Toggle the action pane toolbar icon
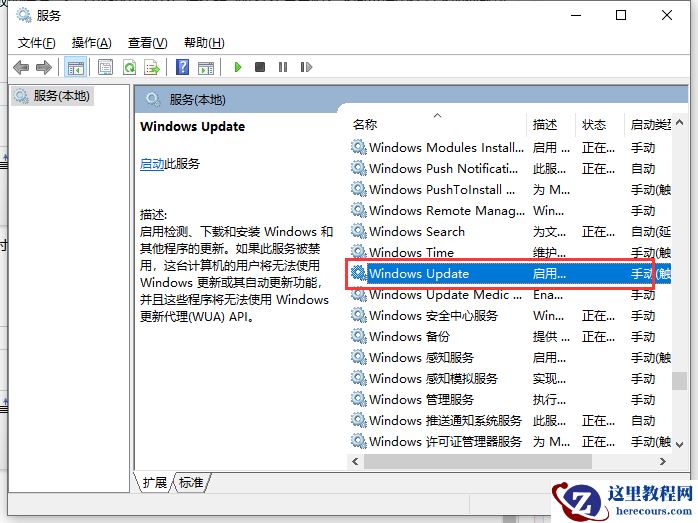 click(x=206, y=67)
